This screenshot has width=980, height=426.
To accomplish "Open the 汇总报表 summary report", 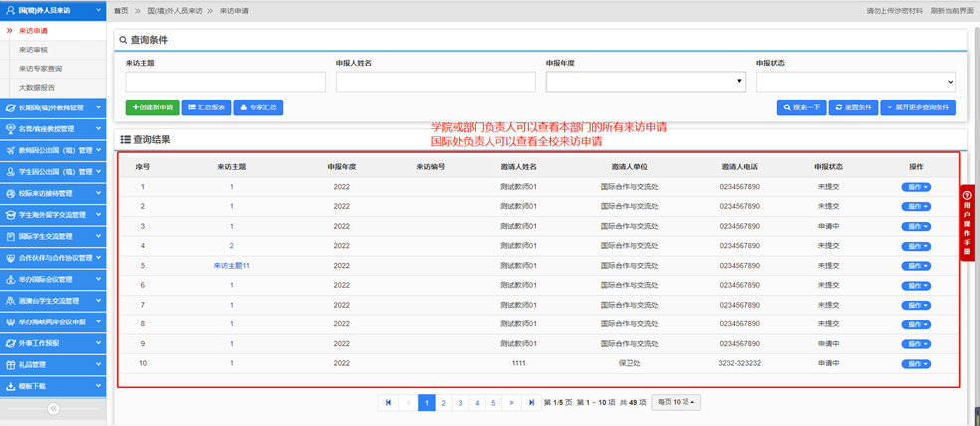I will click(x=206, y=106).
